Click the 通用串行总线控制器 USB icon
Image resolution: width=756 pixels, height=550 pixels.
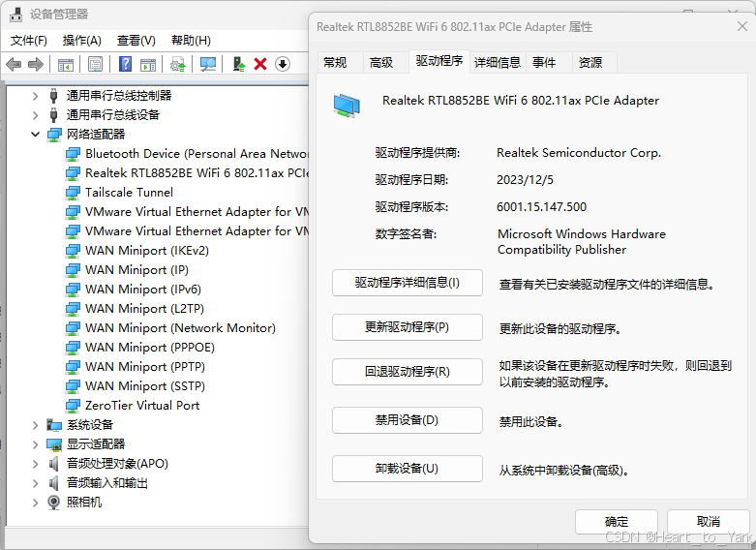point(54,96)
